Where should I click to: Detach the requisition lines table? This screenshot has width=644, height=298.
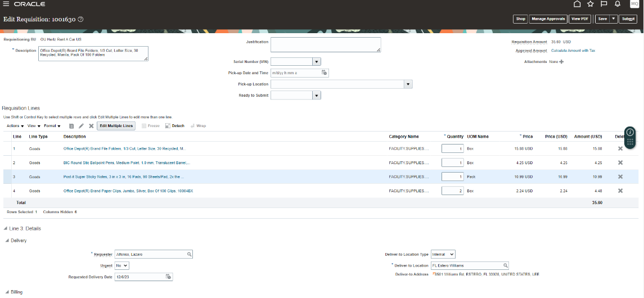(174, 126)
